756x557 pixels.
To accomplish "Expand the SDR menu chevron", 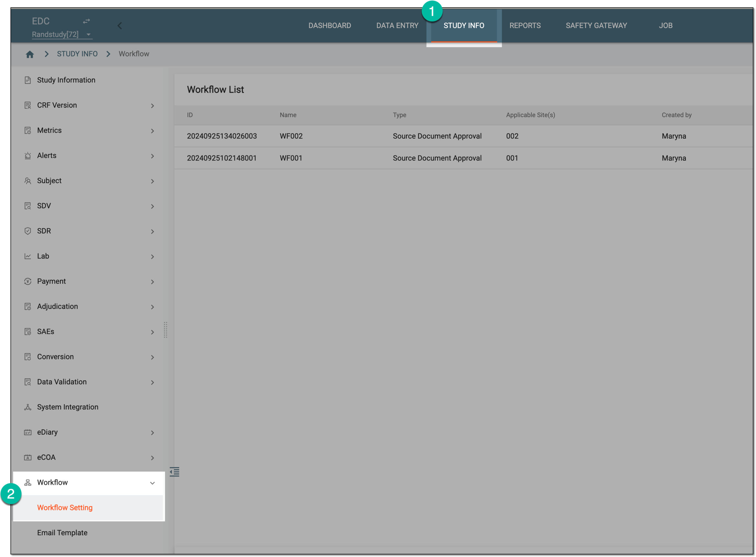I will [152, 232].
